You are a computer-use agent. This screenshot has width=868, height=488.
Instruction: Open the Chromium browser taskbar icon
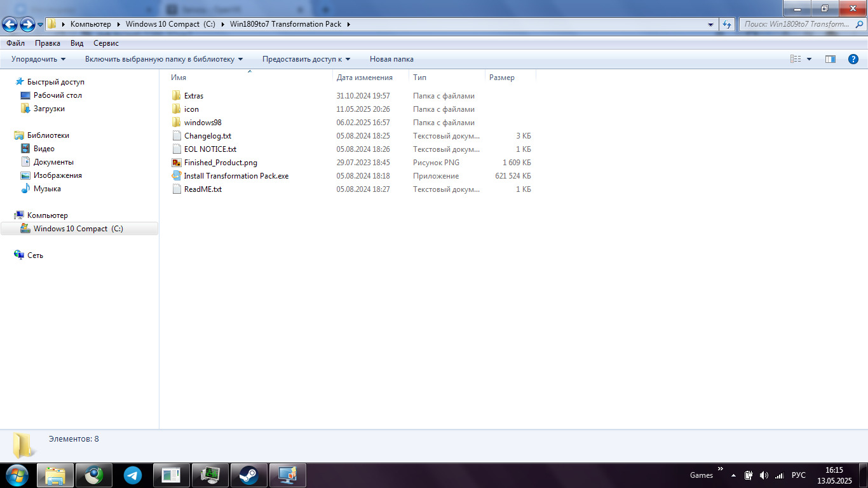tap(94, 475)
